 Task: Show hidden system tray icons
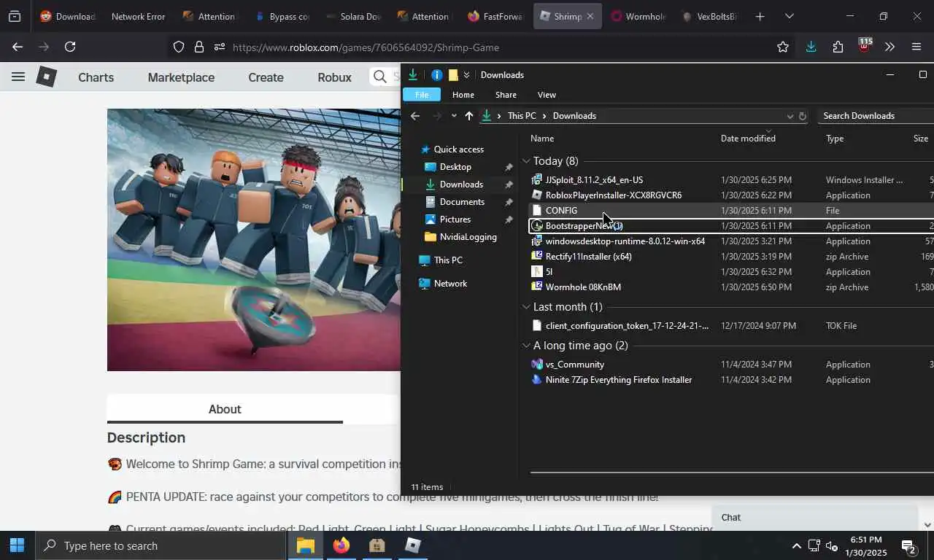796,546
